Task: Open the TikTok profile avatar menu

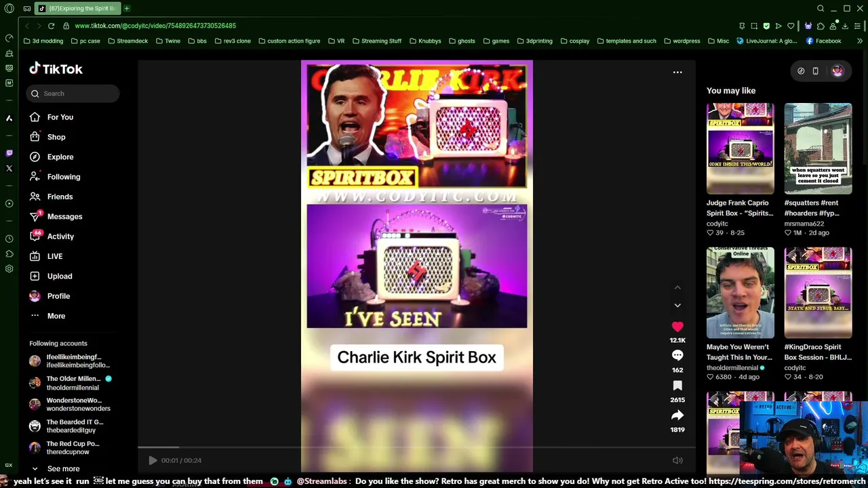Action: (x=837, y=70)
